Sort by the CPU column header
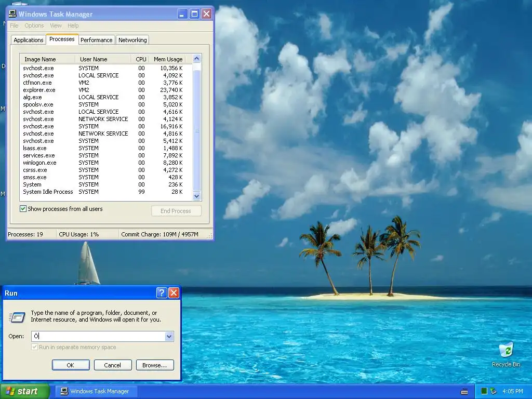532x399 pixels. coord(139,59)
